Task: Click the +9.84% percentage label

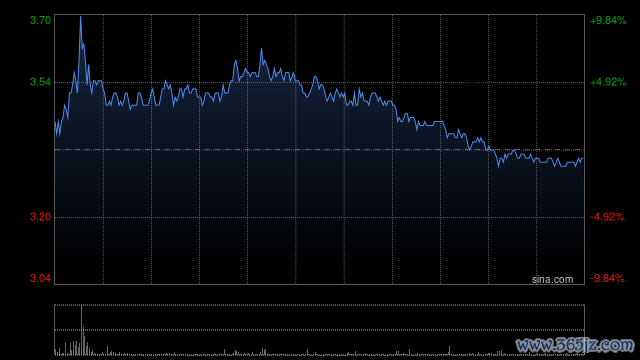Action: click(x=608, y=20)
